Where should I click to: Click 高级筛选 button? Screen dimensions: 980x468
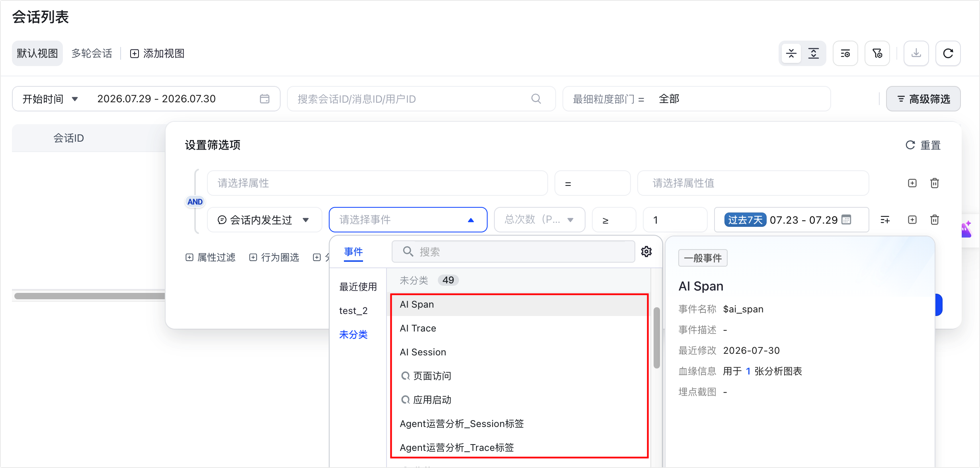pos(923,99)
